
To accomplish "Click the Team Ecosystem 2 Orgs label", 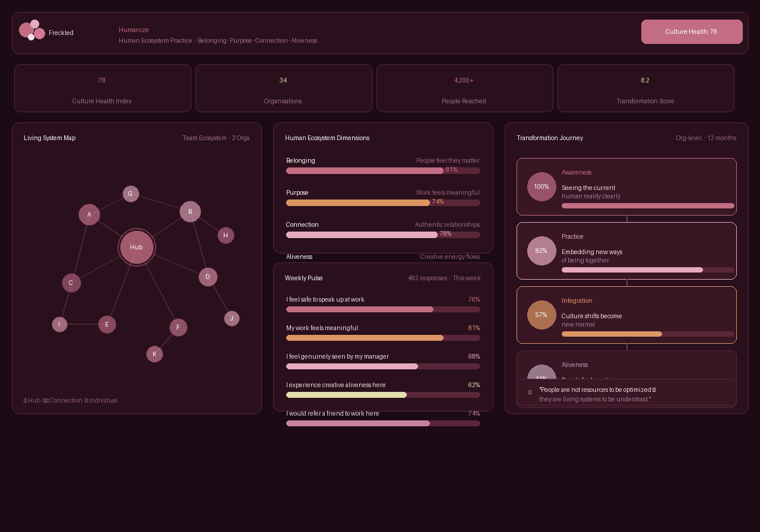I will point(216,138).
